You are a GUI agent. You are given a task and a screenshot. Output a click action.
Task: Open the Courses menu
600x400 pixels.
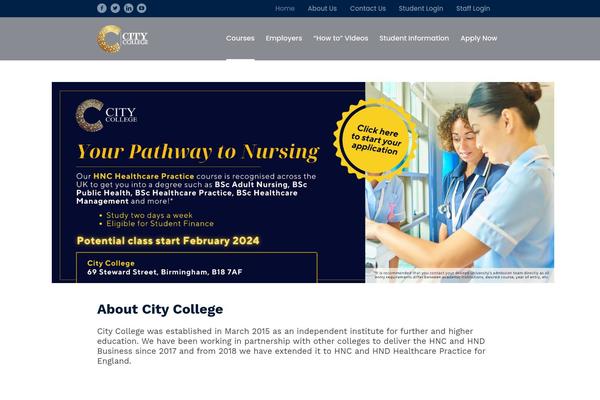tap(240, 38)
